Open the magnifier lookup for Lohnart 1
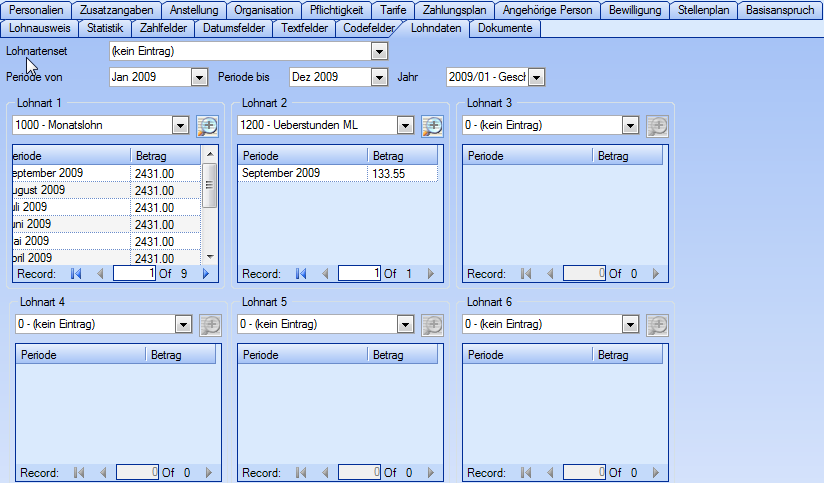Image resolution: width=824 pixels, height=483 pixels. (x=208, y=126)
